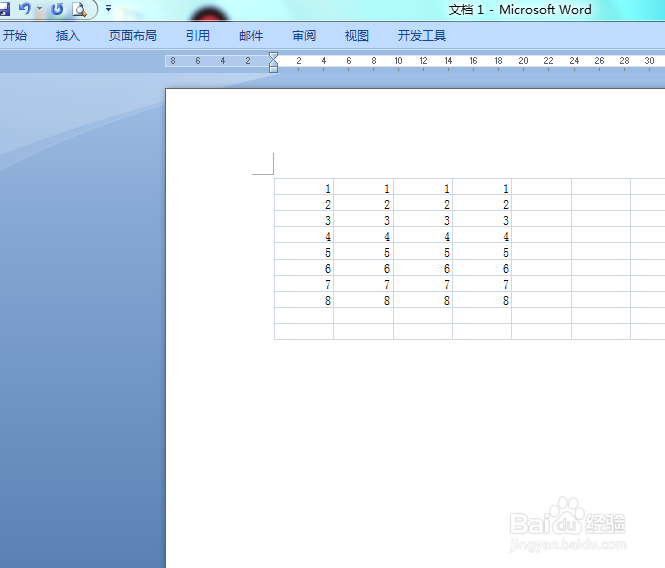Click the 10 mark on horizontal ruler
This screenshot has width=665, height=568.
click(x=398, y=61)
